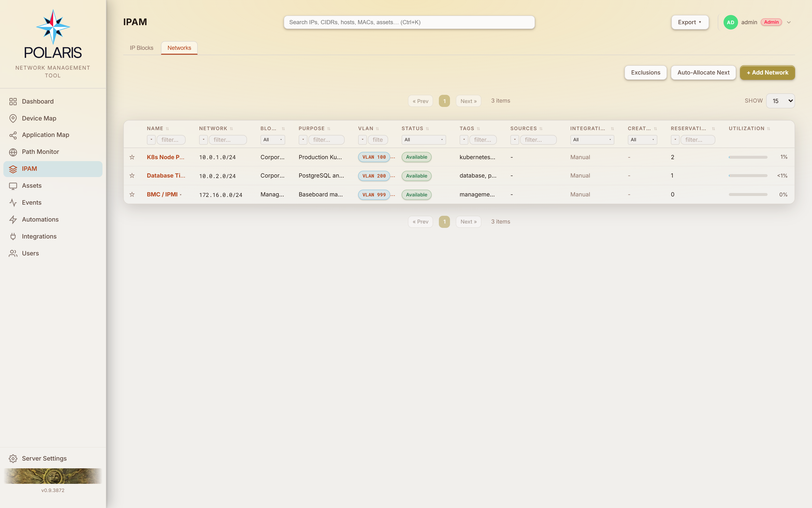This screenshot has height=508, width=812.
Task: Go to Users menu item
Action: click(x=53, y=253)
